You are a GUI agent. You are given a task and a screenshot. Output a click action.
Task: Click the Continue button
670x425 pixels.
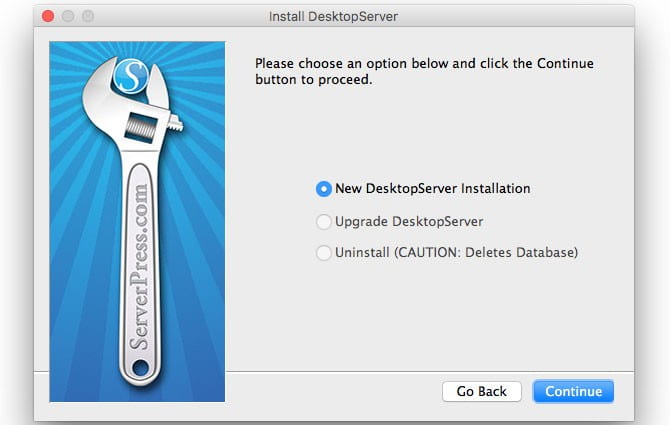click(x=573, y=391)
